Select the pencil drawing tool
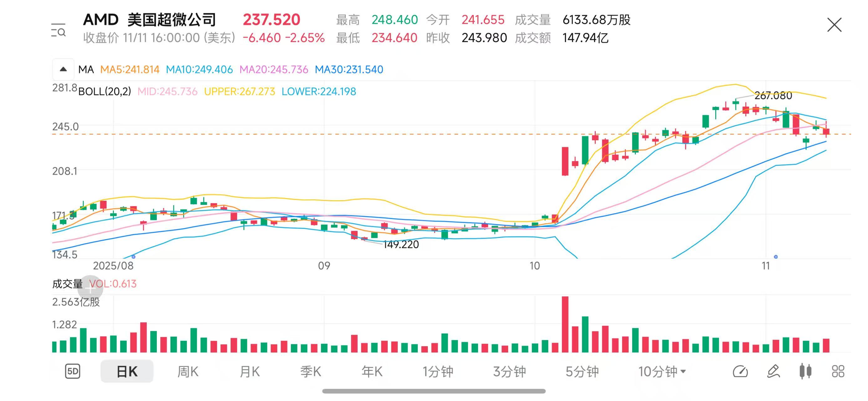 tap(773, 371)
